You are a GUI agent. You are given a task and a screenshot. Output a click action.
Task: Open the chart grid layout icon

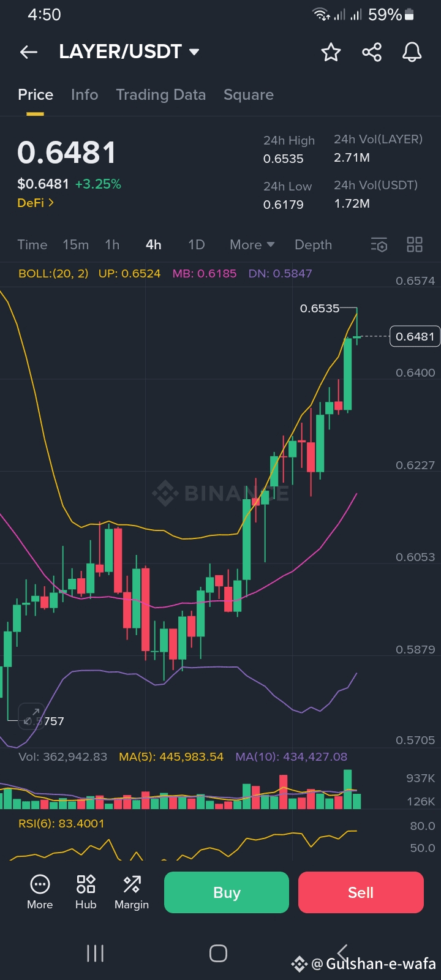(415, 245)
